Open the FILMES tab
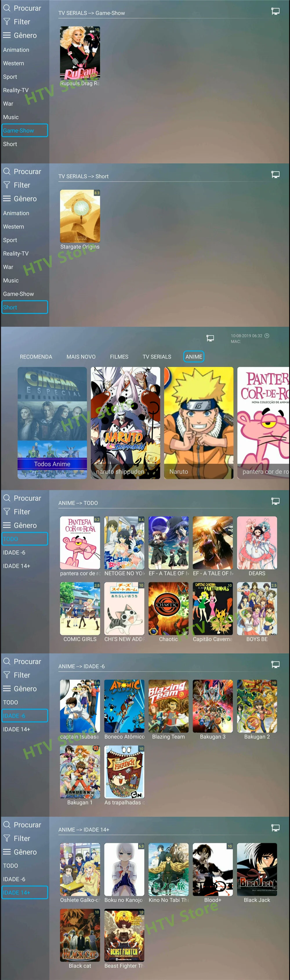290x980 pixels. [x=119, y=357]
